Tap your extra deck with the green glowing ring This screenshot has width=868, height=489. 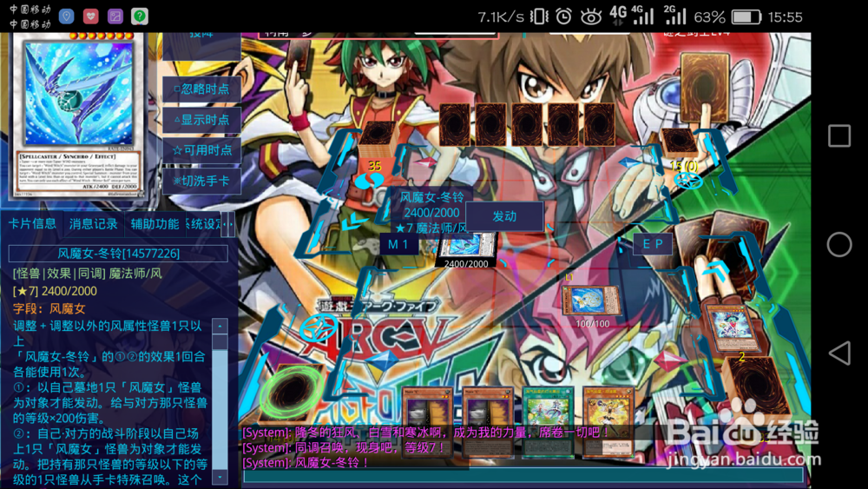pyautogui.click(x=293, y=393)
